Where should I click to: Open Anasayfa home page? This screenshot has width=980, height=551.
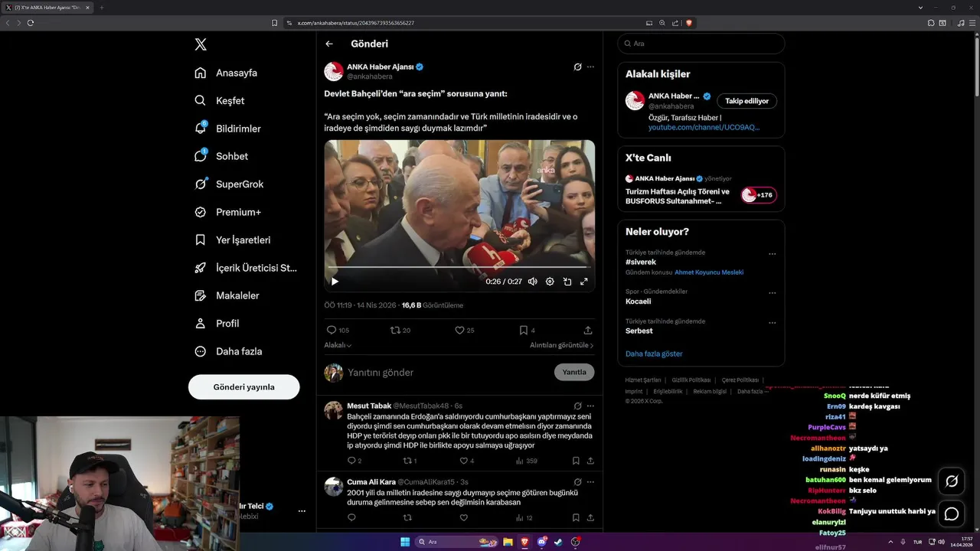226,73
